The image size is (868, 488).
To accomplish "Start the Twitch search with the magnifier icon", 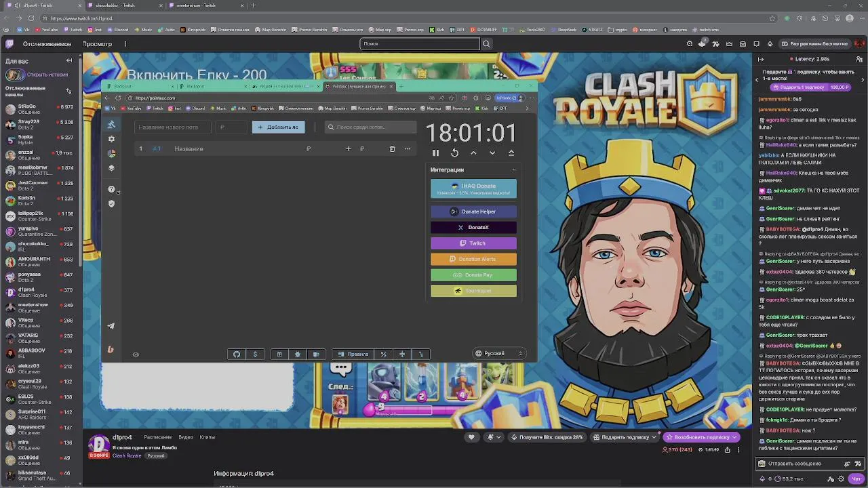I will pos(486,44).
